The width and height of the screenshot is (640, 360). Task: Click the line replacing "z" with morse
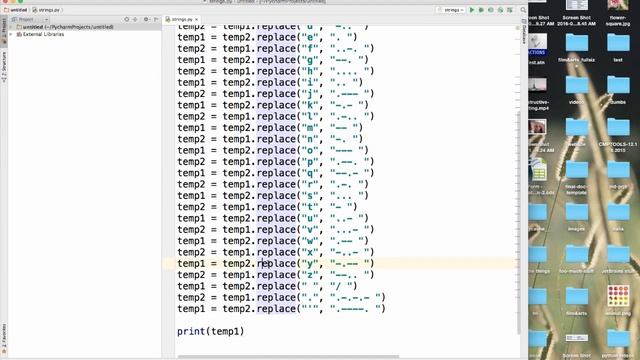click(276, 275)
